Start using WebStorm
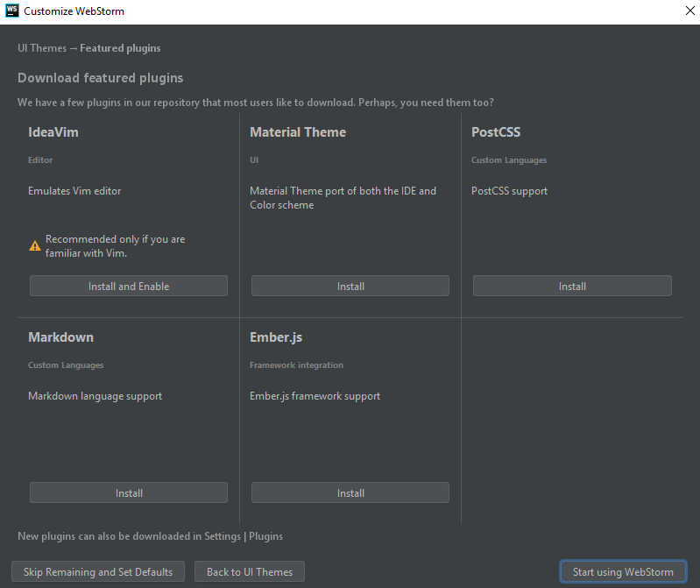The width and height of the screenshot is (700, 588). pos(623,571)
